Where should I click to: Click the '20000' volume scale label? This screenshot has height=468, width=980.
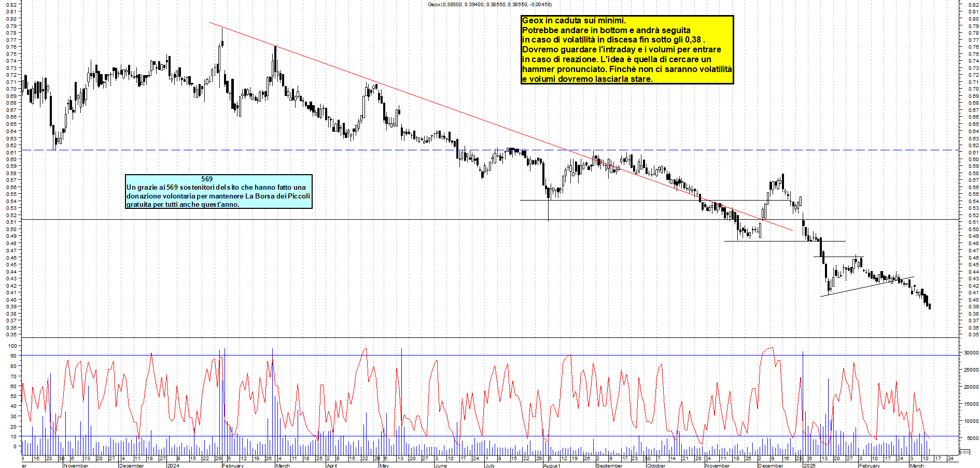[971, 387]
